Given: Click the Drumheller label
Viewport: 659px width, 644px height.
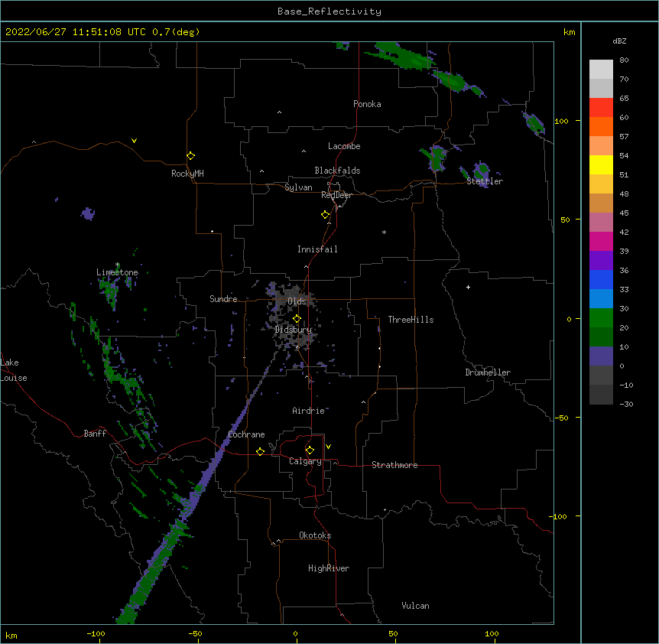Looking at the screenshot, I should (488, 372).
